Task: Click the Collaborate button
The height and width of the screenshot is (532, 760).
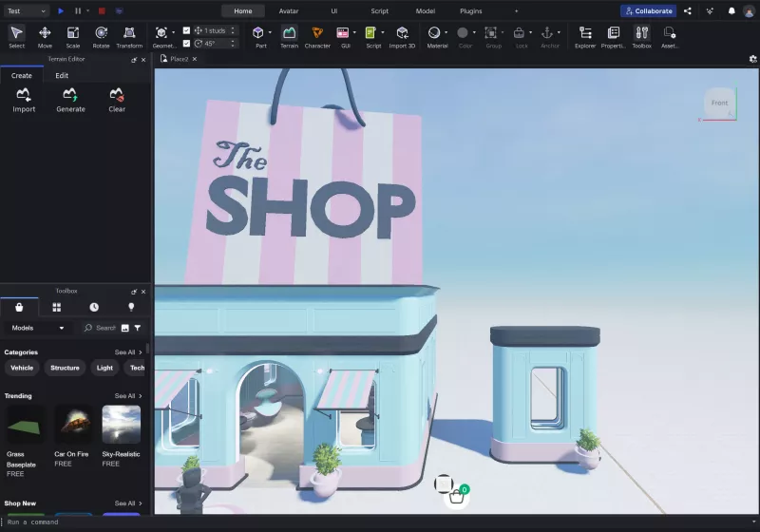Action: [648, 10]
